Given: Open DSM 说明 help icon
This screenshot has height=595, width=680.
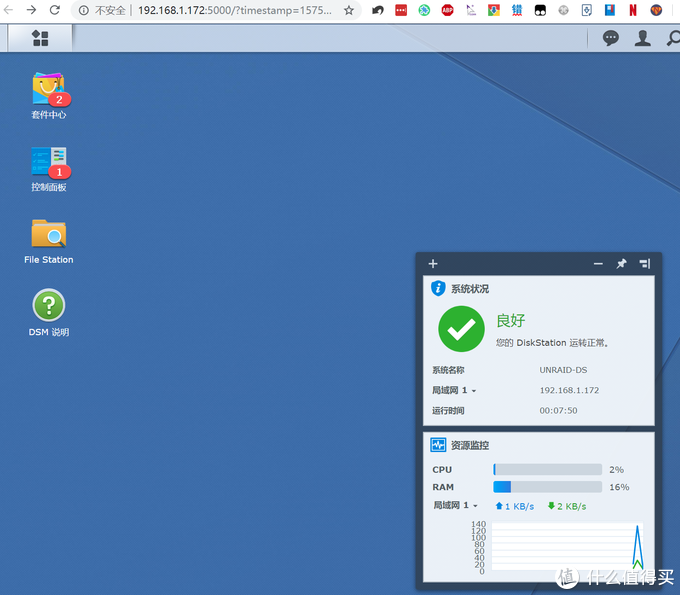Looking at the screenshot, I should [x=49, y=305].
